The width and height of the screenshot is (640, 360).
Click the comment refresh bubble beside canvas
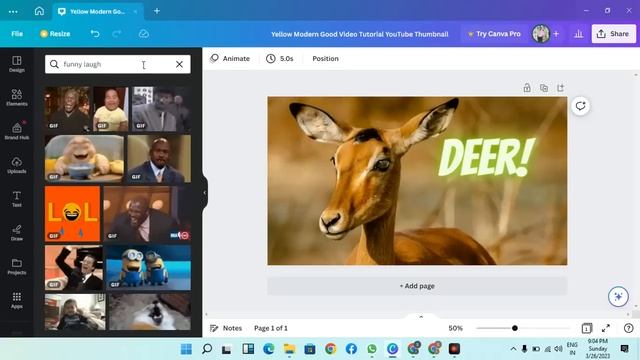point(580,106)
